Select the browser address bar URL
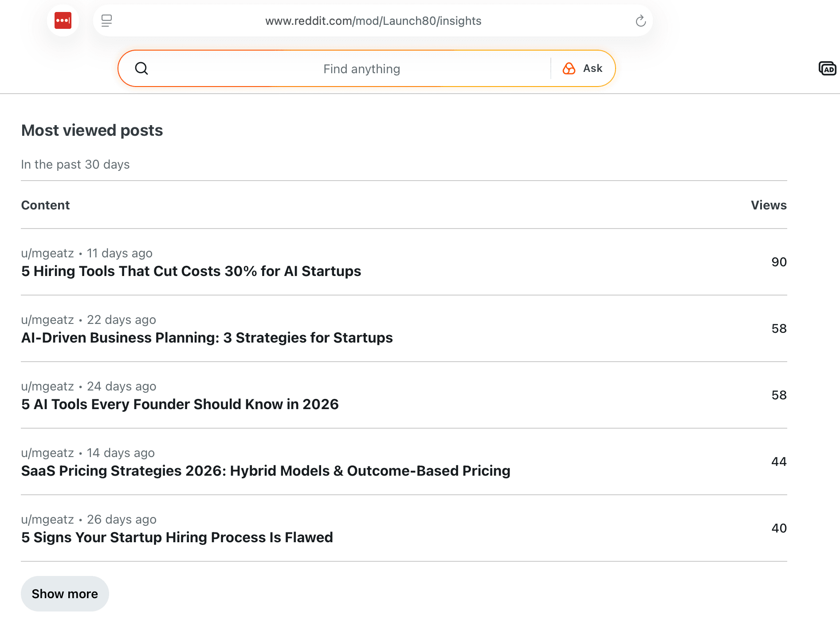The image size is (840, 623). [x=373, y=20]
